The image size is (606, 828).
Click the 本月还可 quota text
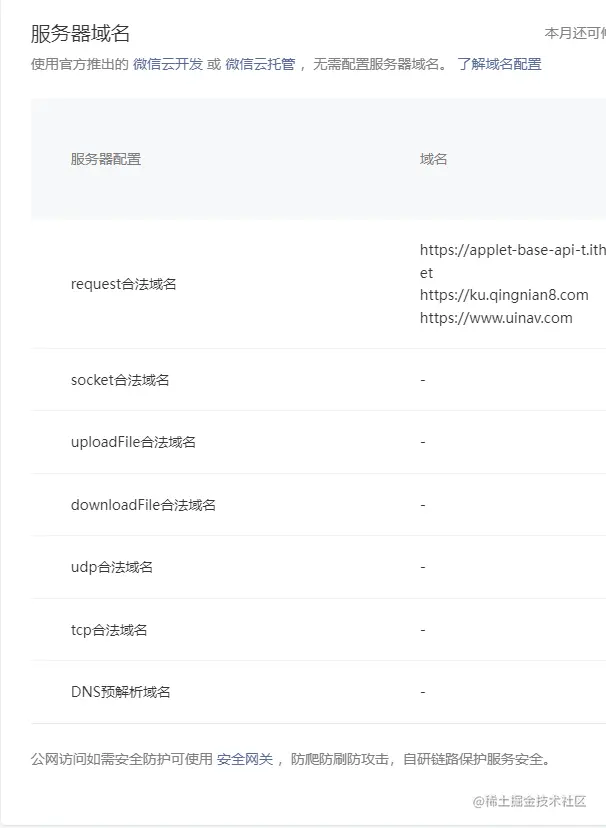pyautogui.click(x=575, y=33)
